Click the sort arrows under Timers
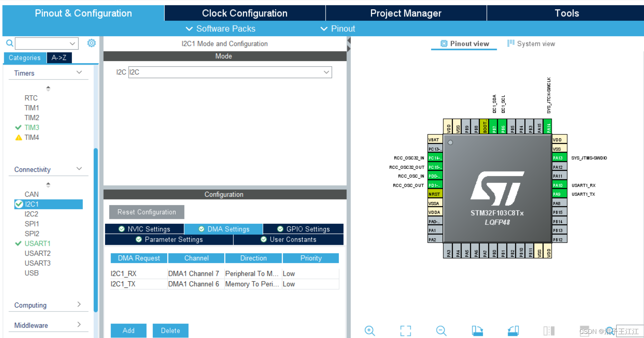This screenshot has height=338, width=644. 48,88
